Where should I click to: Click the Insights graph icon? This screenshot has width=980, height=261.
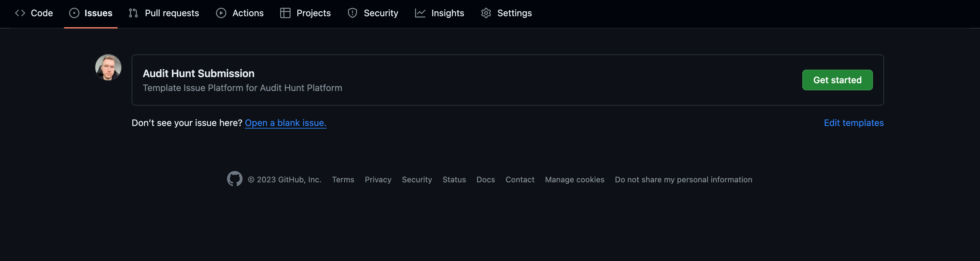[x=420, y=13]
